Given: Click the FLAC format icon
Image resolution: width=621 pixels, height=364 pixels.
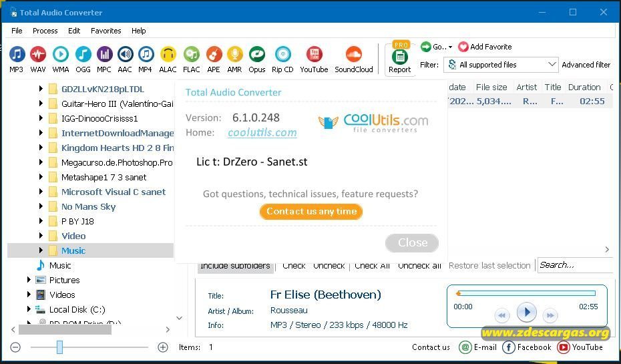Looking at the screenshot, I should (192, 55).
